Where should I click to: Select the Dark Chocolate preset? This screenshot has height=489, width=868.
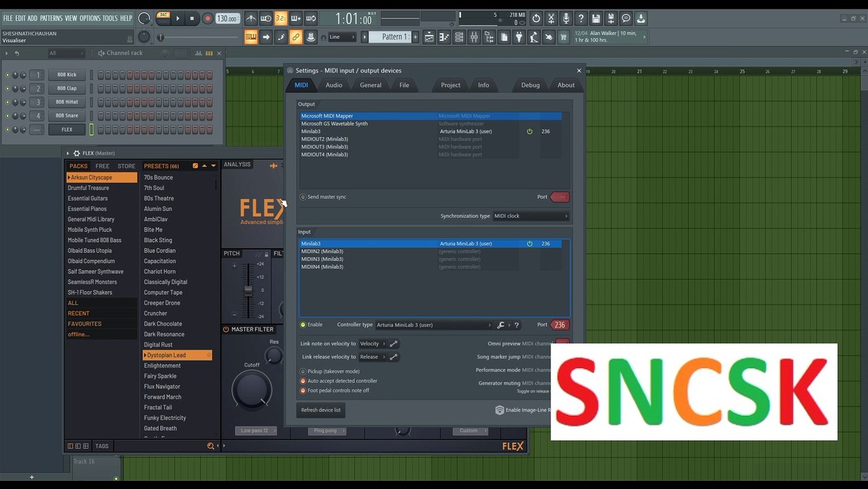pos(163,324)
